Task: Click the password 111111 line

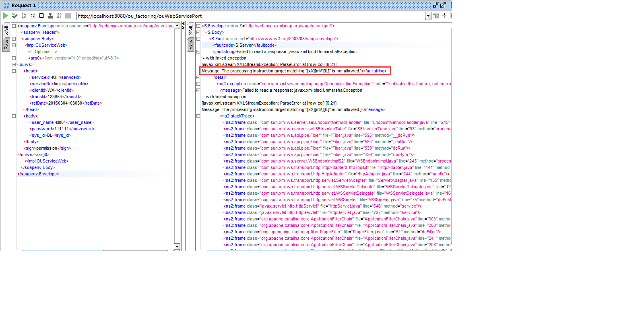Action: [x=62, y=129]
